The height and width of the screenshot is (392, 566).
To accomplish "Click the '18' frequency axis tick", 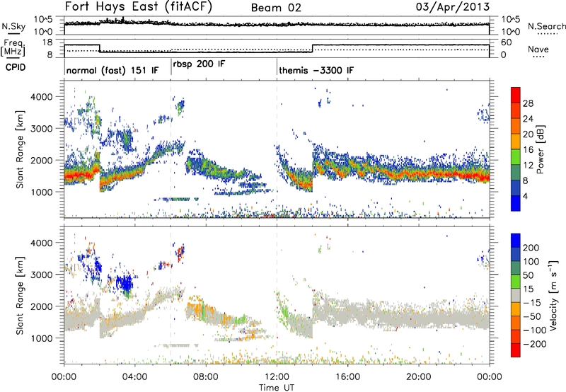I will (x=47, y=42).
